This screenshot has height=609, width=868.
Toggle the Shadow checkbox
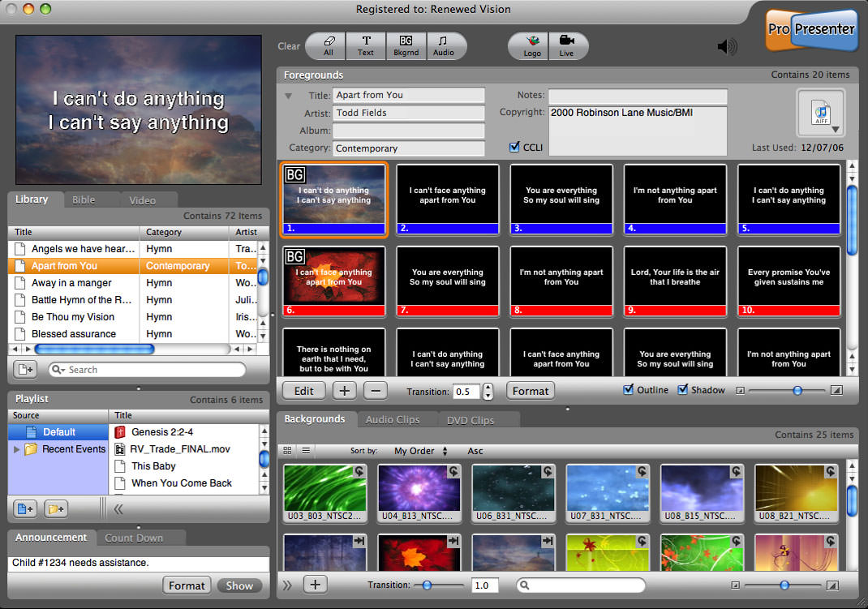point(683,390)
